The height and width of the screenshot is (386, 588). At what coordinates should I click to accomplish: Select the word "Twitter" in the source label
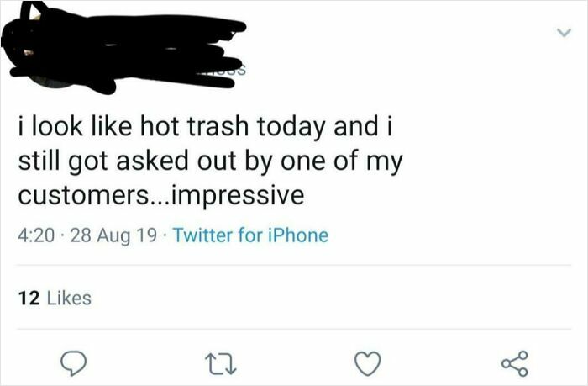tap(204, 235)
